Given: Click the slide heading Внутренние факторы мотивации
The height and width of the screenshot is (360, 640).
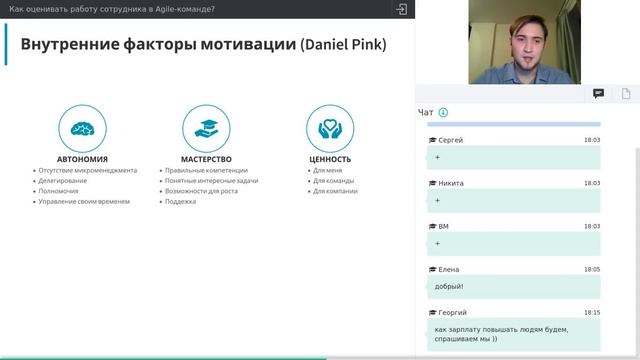Looking at the screenshot, I should [x=158, y=44].
